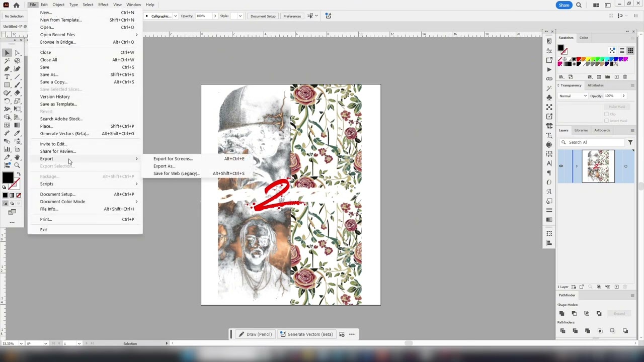Switch swatches to thumbnail grid view
644x362 pixels.
coord(630,50)
